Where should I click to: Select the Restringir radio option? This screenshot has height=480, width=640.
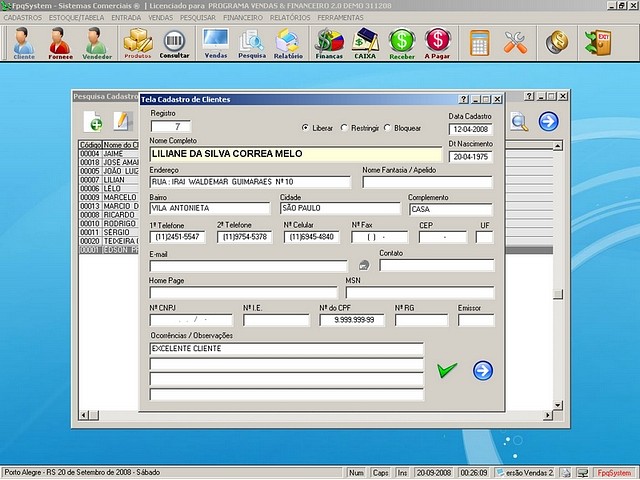tap(345, 128)
